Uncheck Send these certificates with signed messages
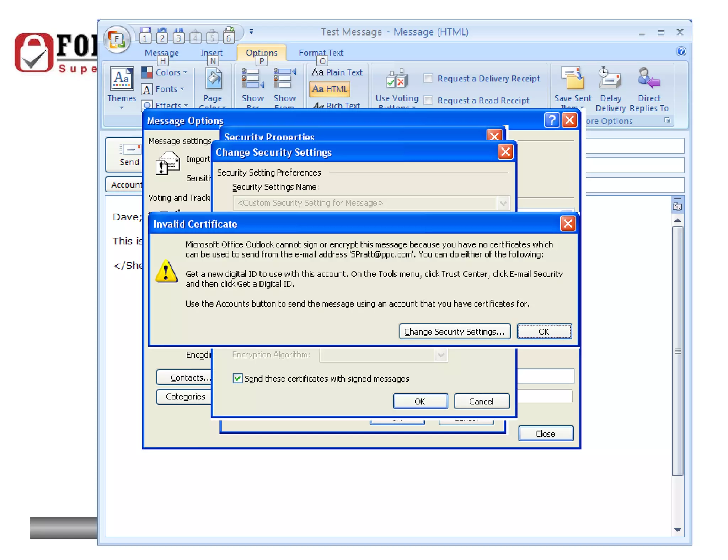Viewport: 728px width, 560px height. 237,378
